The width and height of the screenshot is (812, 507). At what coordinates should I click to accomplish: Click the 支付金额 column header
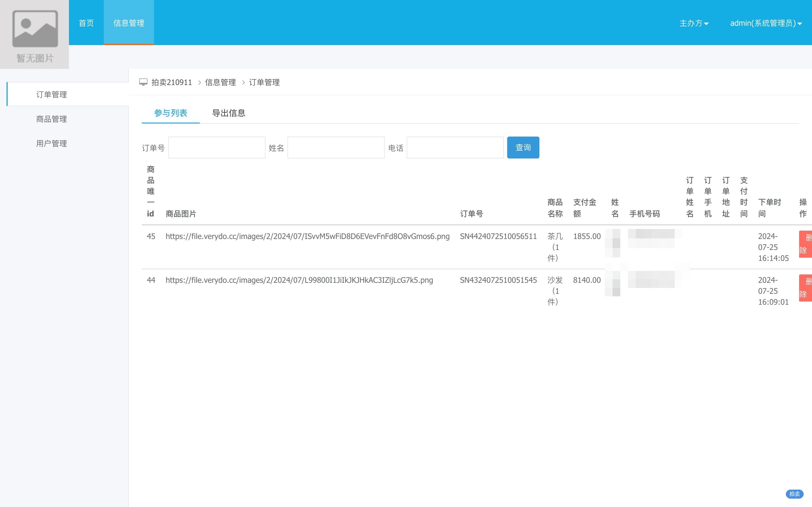[x=585, y=208]
